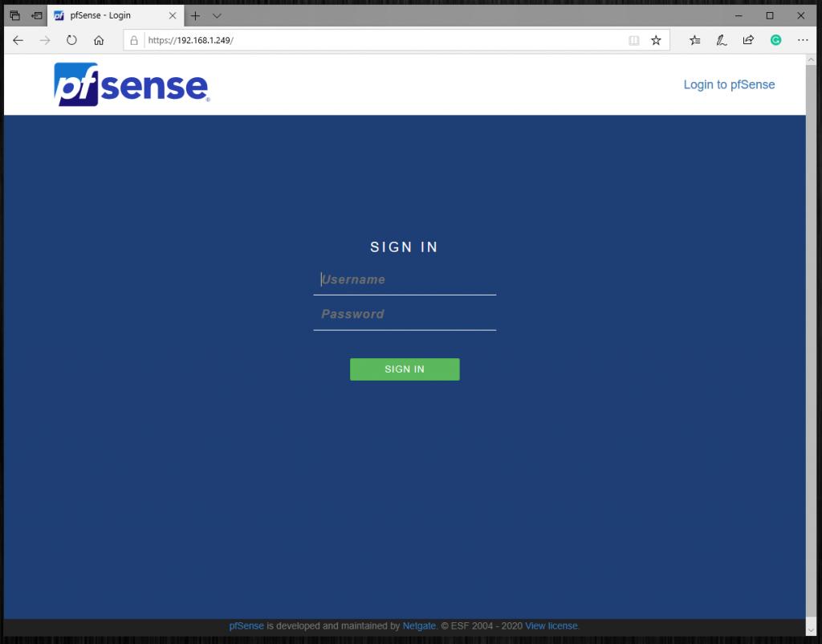Screen dimensions: 822x644
Task: Open the View license link
Action: [x=551, y=626]
